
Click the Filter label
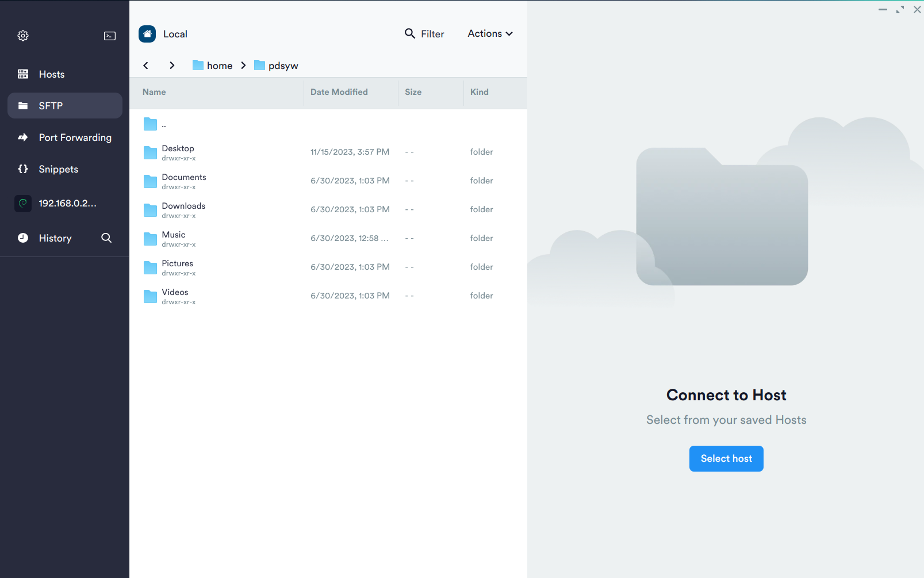coord(432,34)
